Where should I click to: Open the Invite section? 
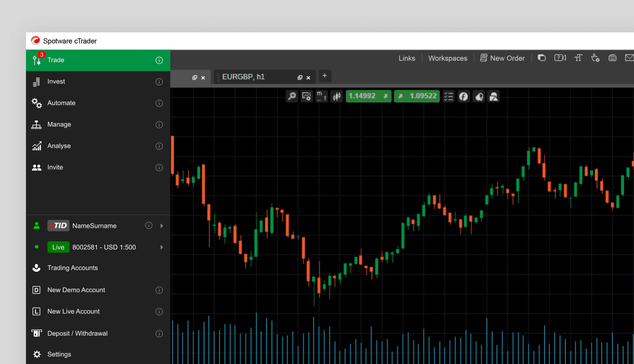click(98, 168)
